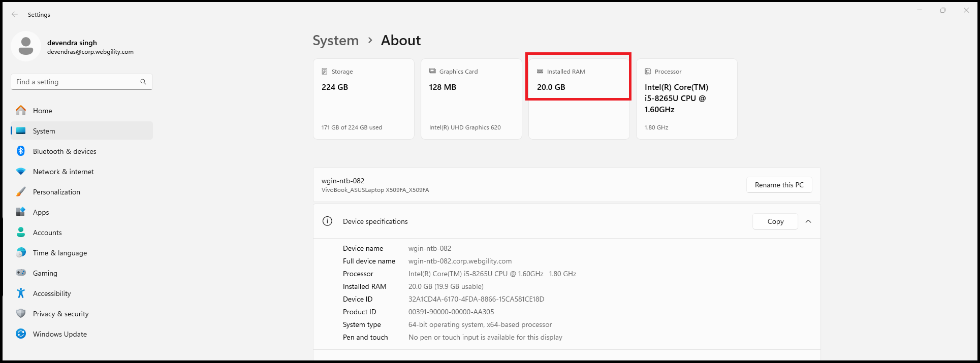The image size is (980, 363).
Task: Open Bluetooth & devices settings
Action: (x=65, y=151)
